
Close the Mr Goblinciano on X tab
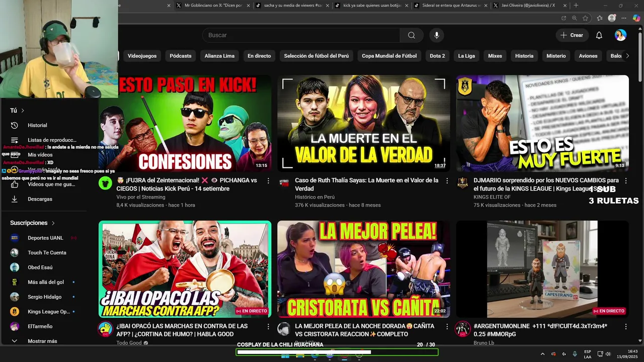coord(248,6)
